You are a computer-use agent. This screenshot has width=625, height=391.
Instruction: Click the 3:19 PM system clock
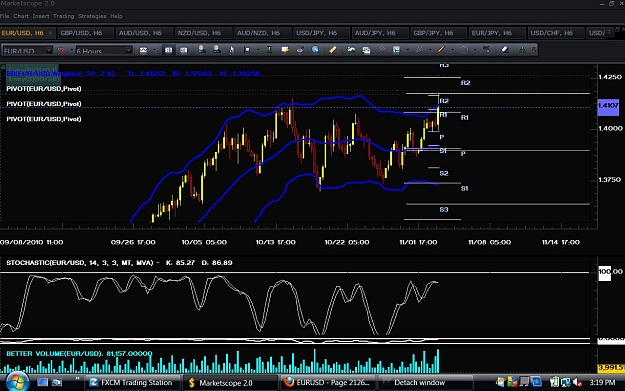tap(602, 383)
